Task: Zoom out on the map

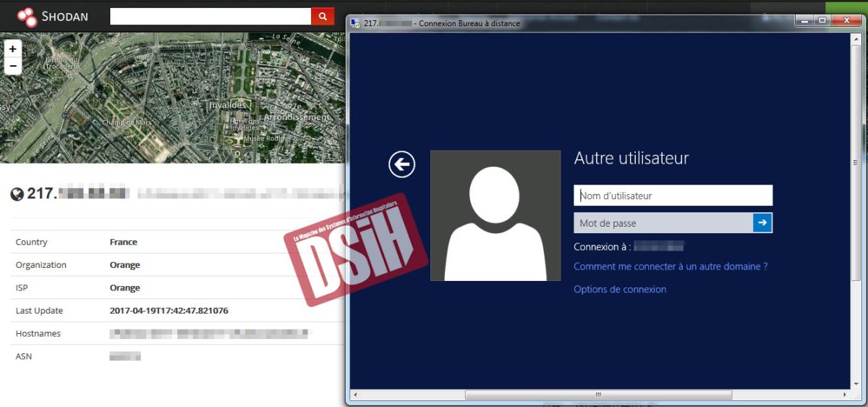Action: click(13, 66)
